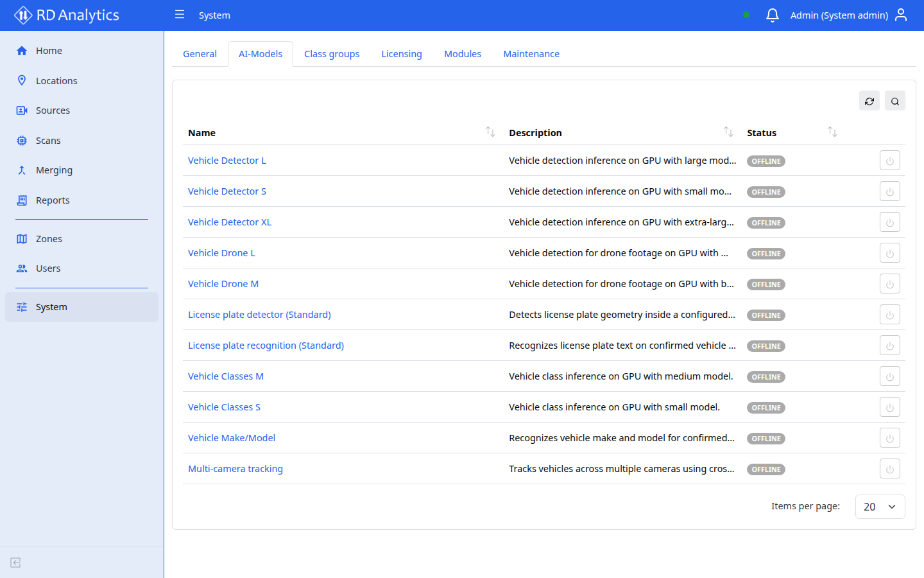Screen dimensions: 924x578
Task: Power on Vehicle Drone M
Action: 890,284
